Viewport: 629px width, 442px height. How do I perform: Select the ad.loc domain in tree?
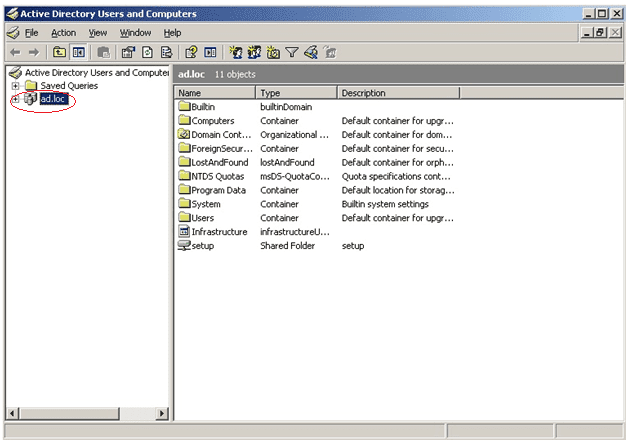[53, 99]
